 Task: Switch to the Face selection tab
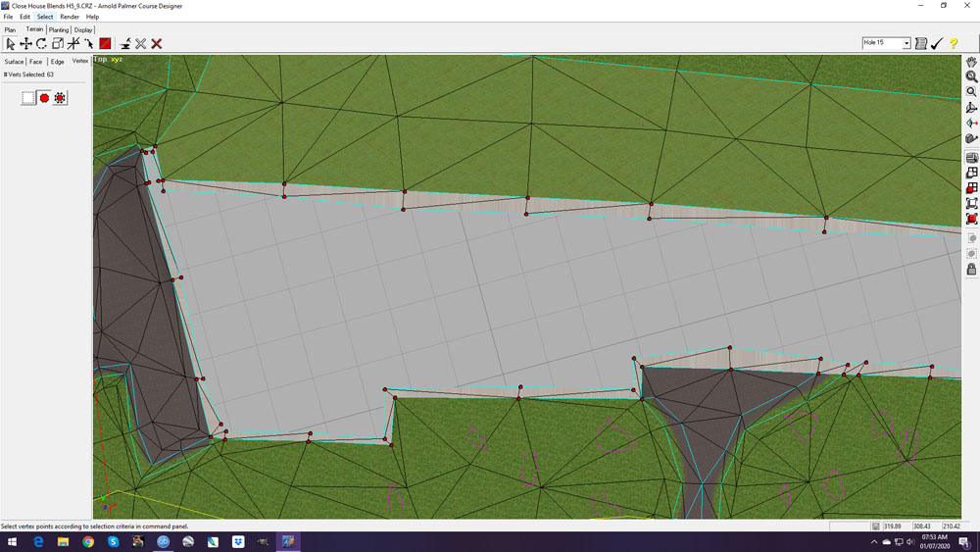click(x=35, y=62)
